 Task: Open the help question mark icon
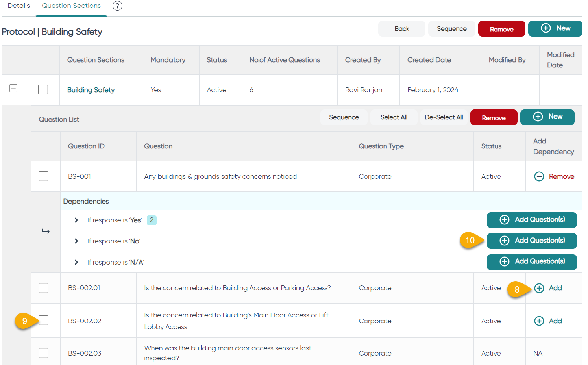(117, 6)
